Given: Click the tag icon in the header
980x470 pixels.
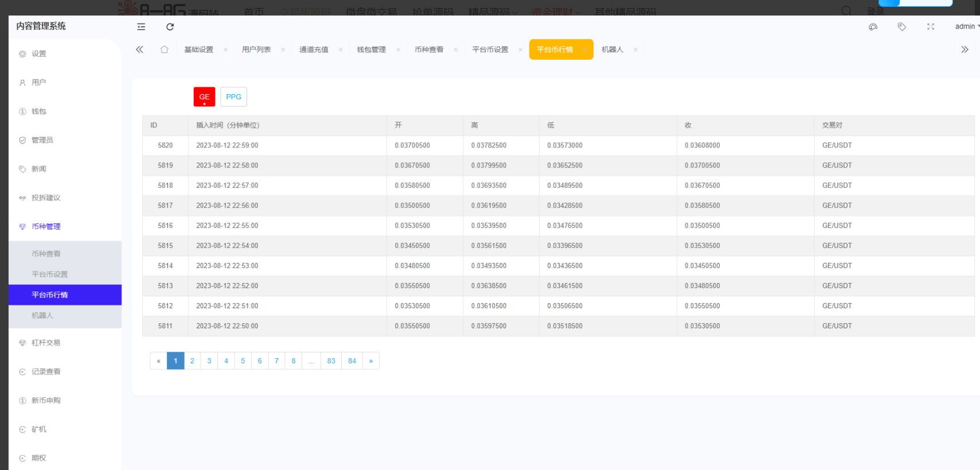Looking at the screenshot, I should [901, 27].
